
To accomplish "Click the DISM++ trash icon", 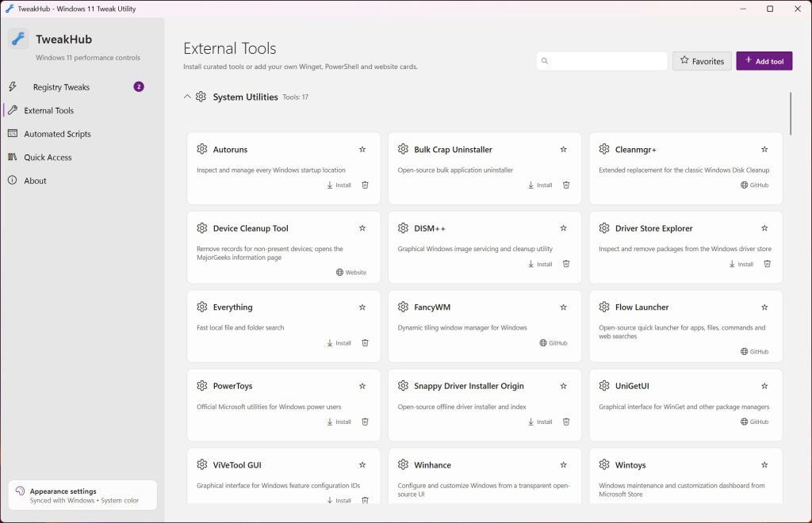I will tap(566, 264).
